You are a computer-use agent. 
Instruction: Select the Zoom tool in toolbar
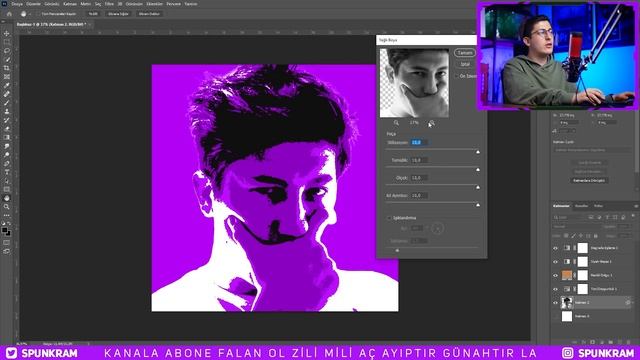[x=7, y=207]
